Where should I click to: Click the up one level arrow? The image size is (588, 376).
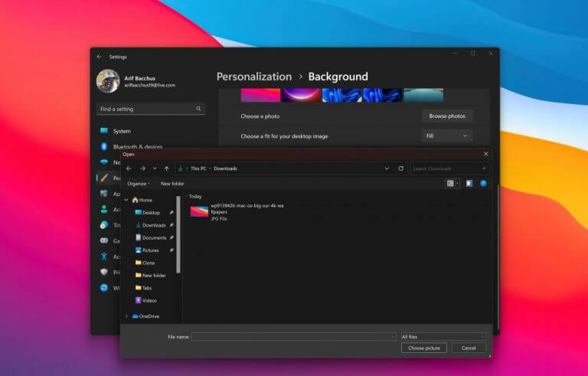click(x=167, y=168)
